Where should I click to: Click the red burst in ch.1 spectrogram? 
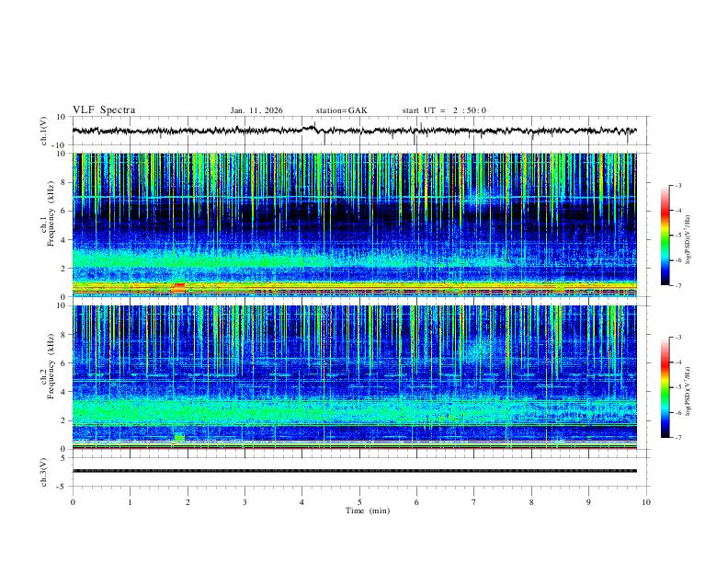tap(178, 288)
